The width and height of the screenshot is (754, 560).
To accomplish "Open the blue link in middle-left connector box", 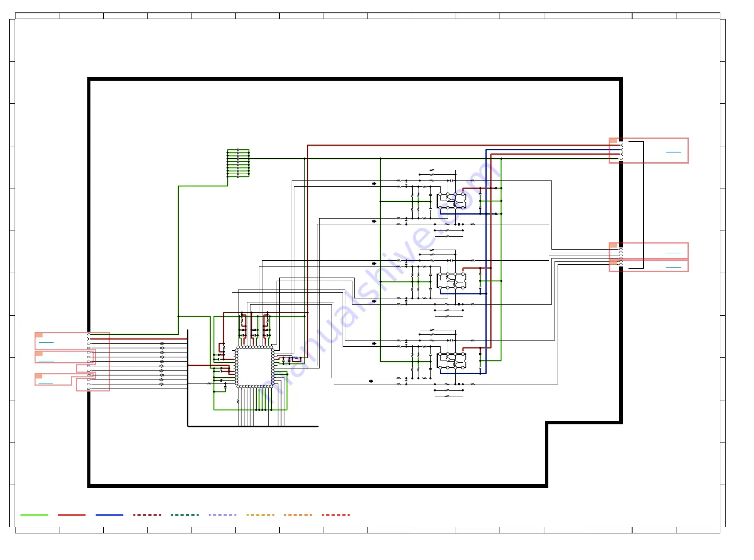I will click(x=46, y=361).
